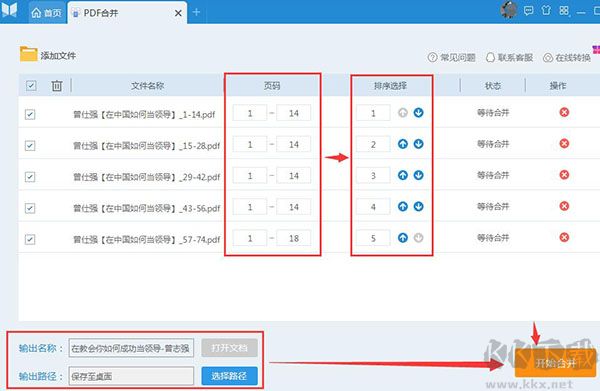Viewport: 600px width, 391px height.
Task: Remove _43-56.pdf with red X icon
Action: click(x=564, y=206)
